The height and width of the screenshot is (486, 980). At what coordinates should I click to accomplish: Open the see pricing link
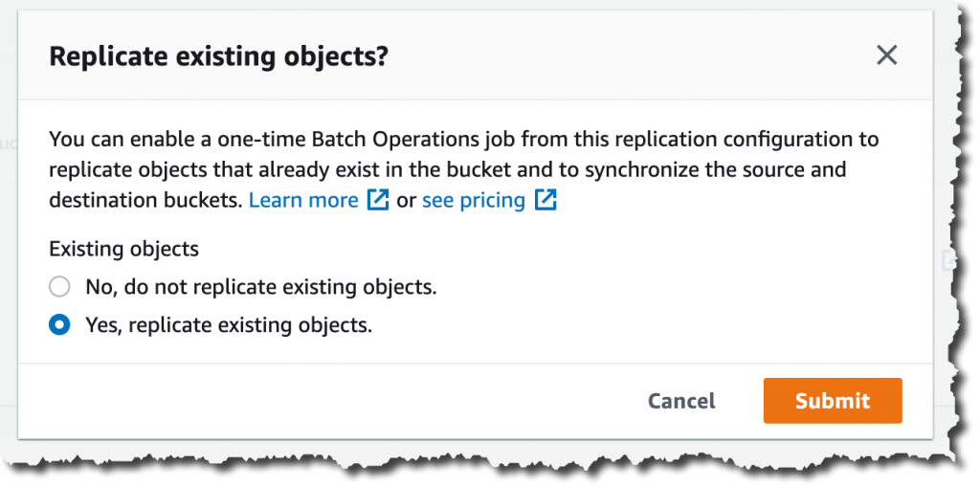tap(474, 201)
